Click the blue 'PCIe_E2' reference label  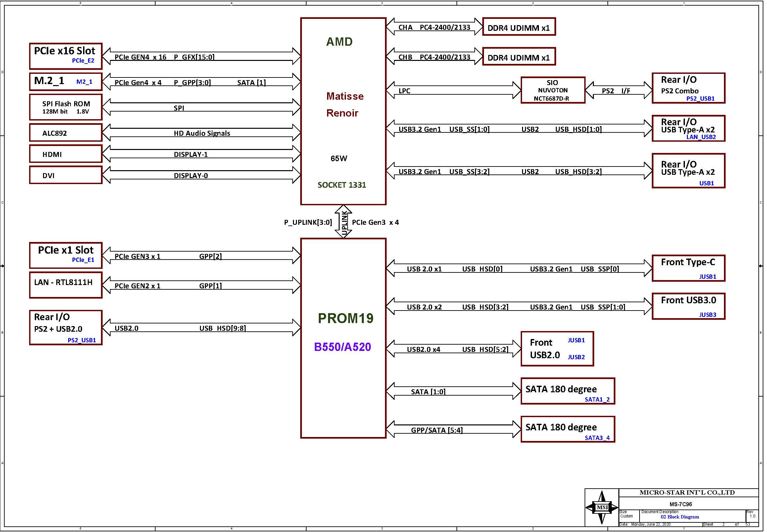(x=83, y=61)
